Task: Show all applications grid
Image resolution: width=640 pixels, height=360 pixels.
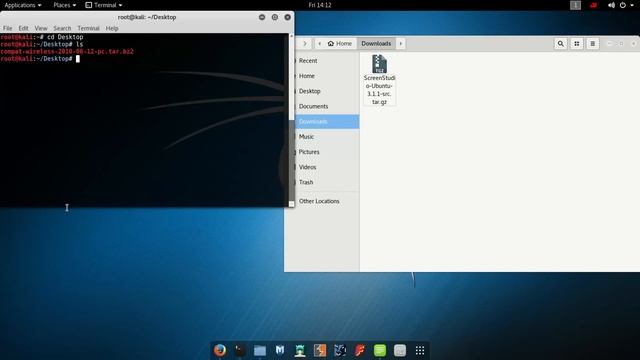Action: [x=420, y=350]
